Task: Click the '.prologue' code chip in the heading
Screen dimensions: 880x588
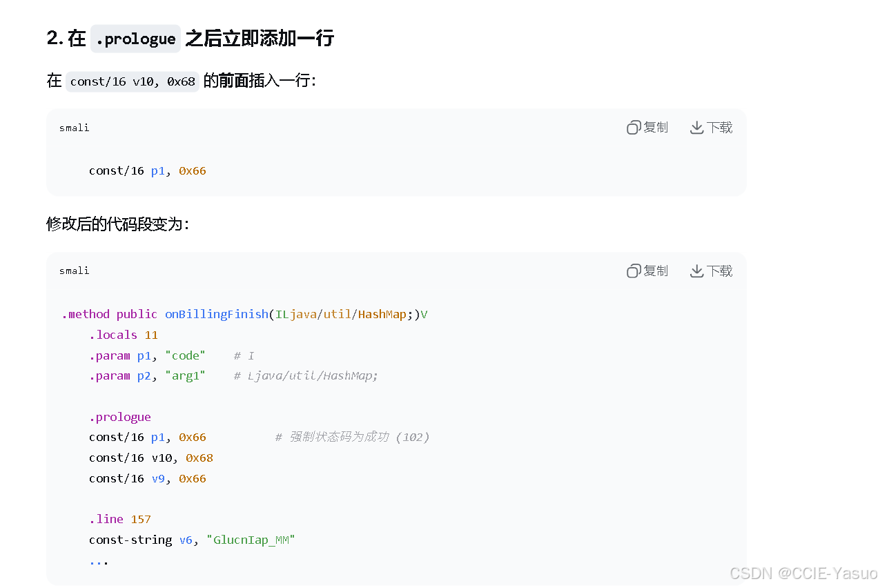Action: click(x=136, y=39)
